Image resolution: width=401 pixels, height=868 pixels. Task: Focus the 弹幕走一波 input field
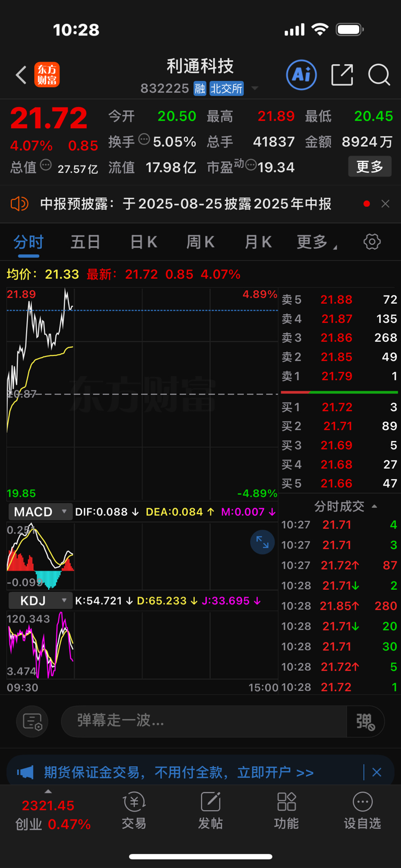(x=204, y=721)
